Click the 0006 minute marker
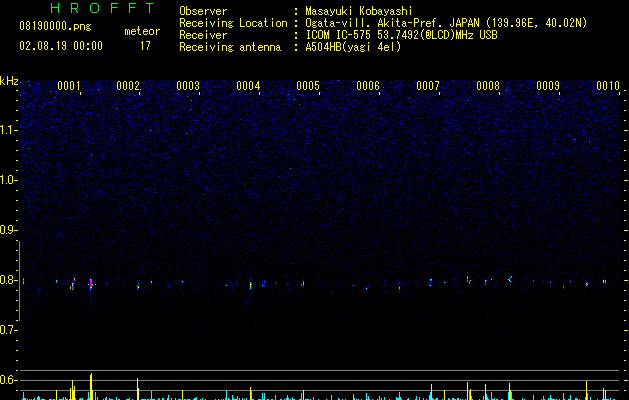This screenshot has width=629, height=400. pyautogui.click(x=368, y=85)
